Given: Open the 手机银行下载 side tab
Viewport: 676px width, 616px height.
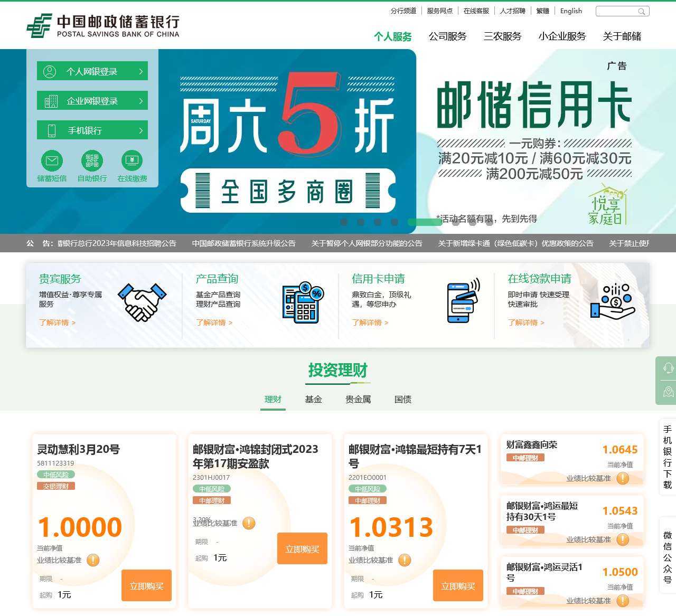Looking at the screenshot, I should pos(668,457).
